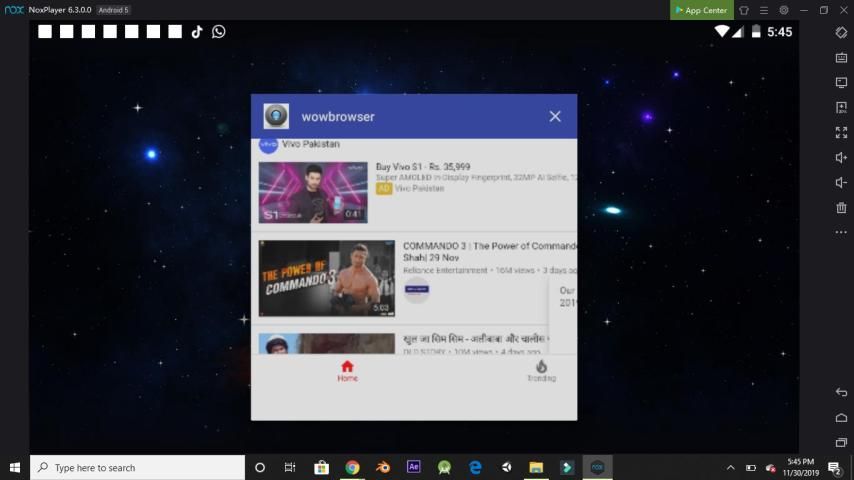Close the wowbrowser popup window

tap(555, 116)
